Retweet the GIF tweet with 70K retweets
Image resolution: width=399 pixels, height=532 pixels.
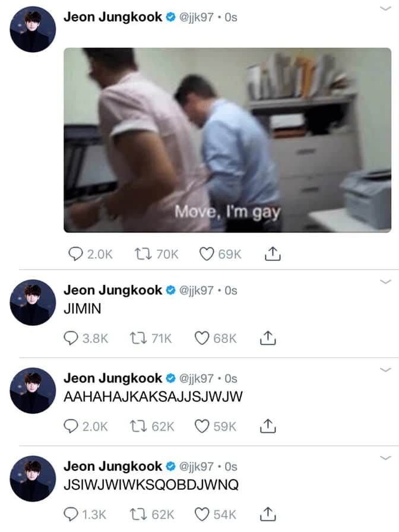pyautogui.click(x=143, y=254)
